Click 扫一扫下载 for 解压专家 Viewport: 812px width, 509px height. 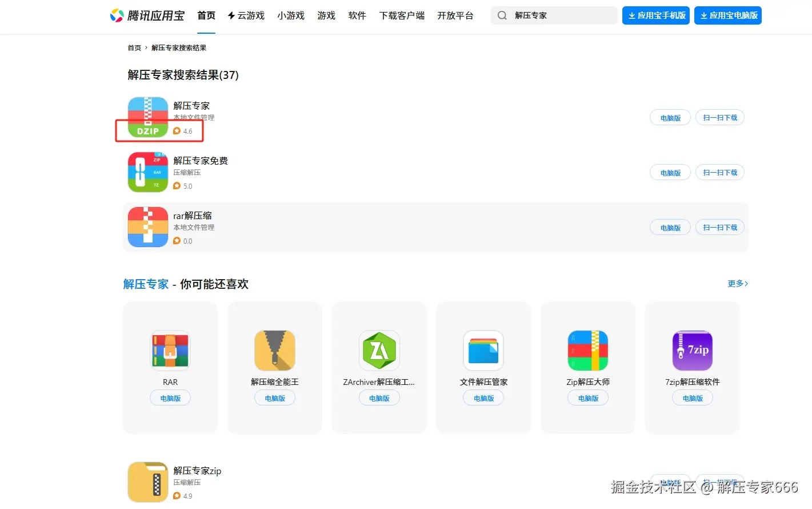pos(720,118)
